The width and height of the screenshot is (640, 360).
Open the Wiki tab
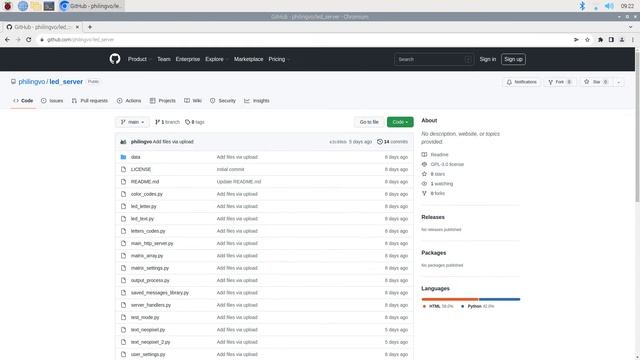[x=193, y=101]
